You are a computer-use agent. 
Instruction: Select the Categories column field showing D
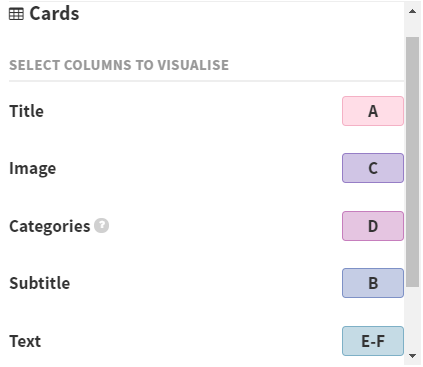point(373,226)
